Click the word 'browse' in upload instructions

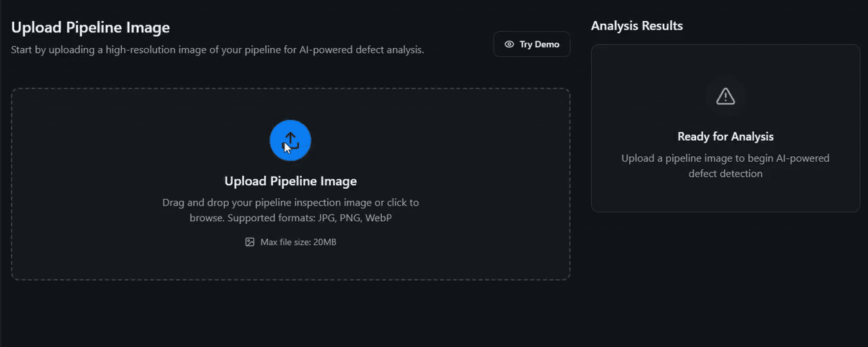click(206, 218)
